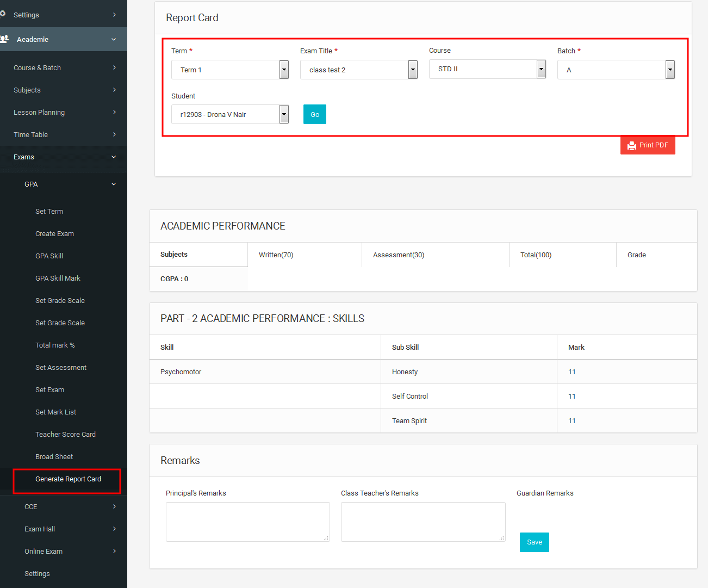Select Generate Report Card menu item

click(x=68, y=479)
